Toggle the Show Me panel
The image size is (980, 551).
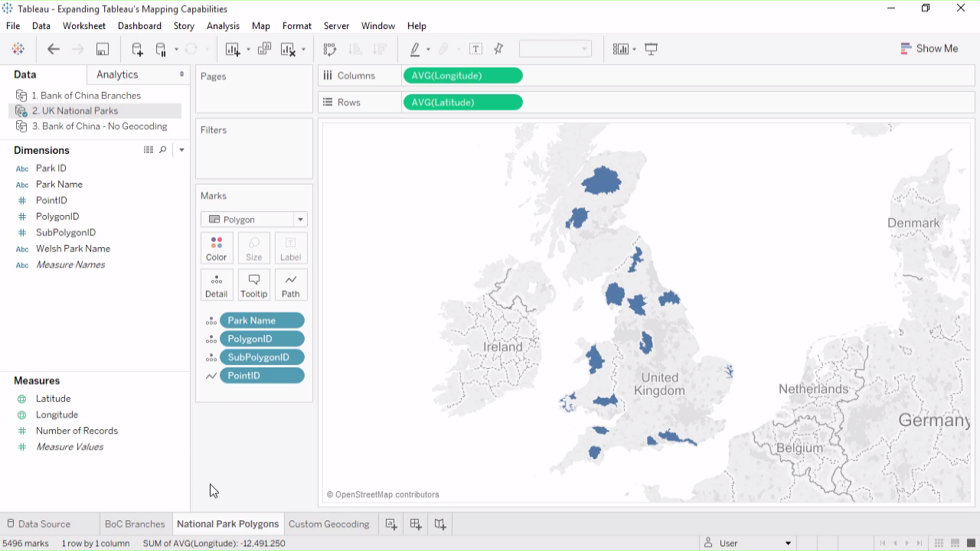929,48
